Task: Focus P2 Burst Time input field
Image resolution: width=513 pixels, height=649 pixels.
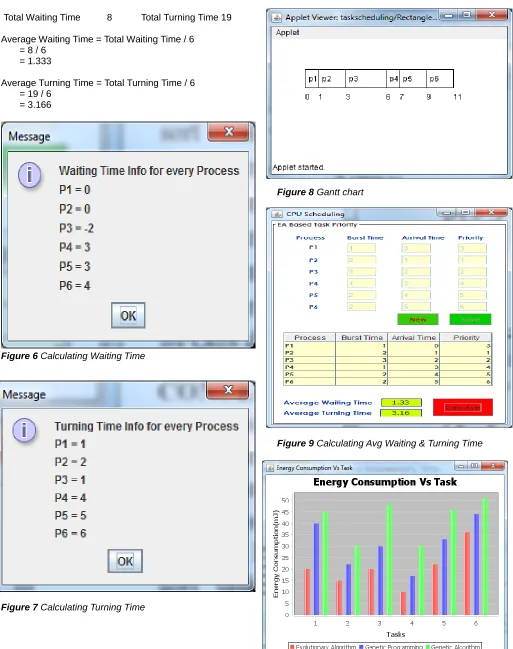Action: [x=361, y=260]
